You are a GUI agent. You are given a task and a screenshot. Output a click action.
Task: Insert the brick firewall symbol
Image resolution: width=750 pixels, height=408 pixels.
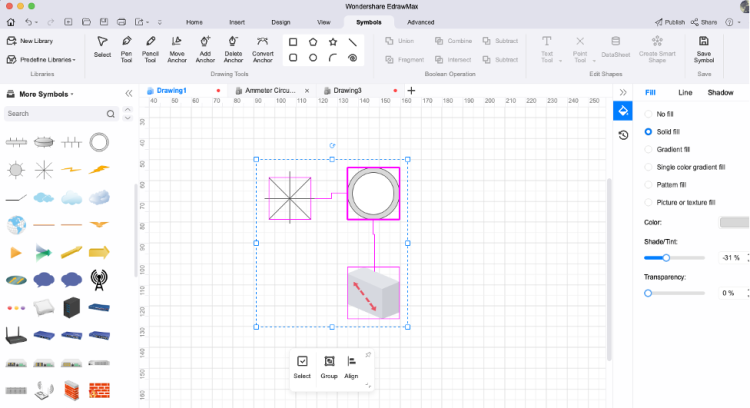pos(99,390)
